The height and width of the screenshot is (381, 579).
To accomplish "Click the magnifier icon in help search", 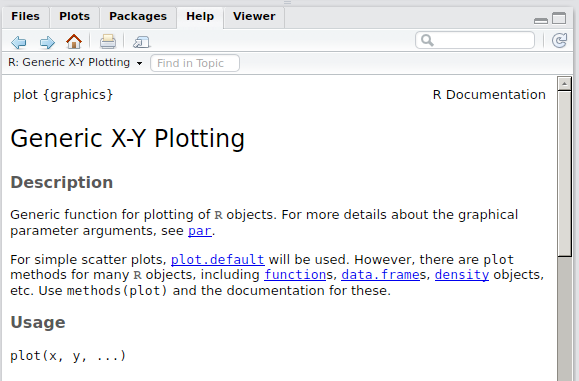I will click(427, 40).
